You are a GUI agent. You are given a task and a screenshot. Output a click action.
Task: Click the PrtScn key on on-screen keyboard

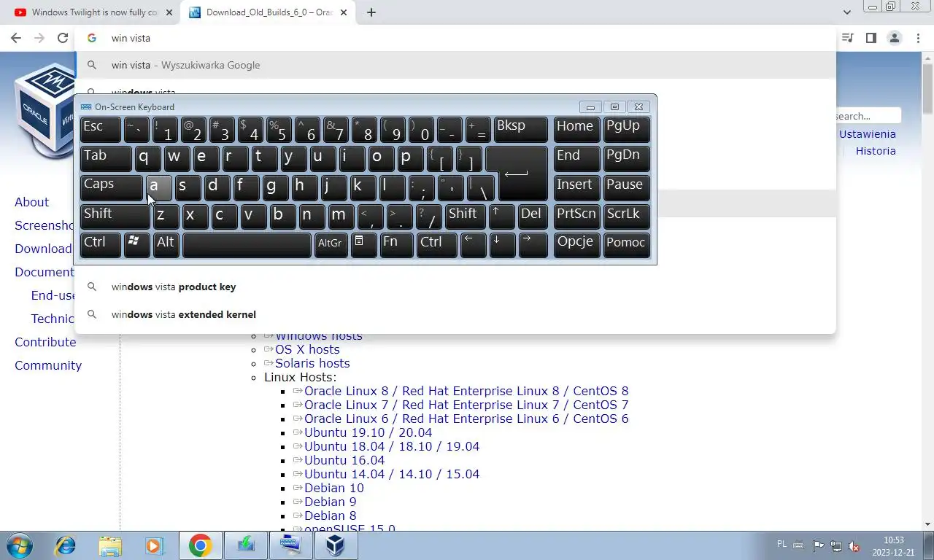click(x=576, y=216)
